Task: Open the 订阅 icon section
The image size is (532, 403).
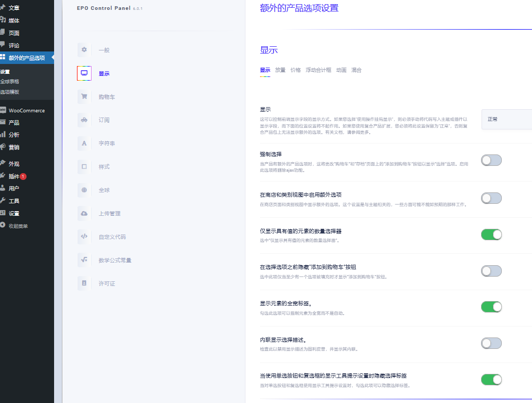Action: [84, 120]
